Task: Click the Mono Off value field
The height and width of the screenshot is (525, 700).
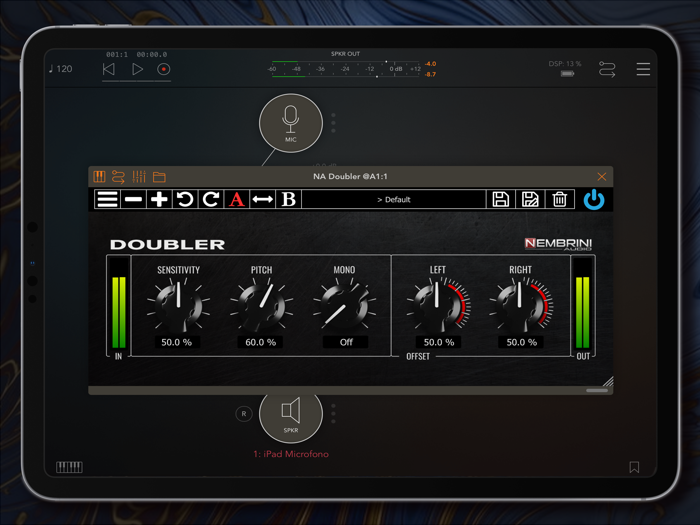Action: tap(346, 342)
